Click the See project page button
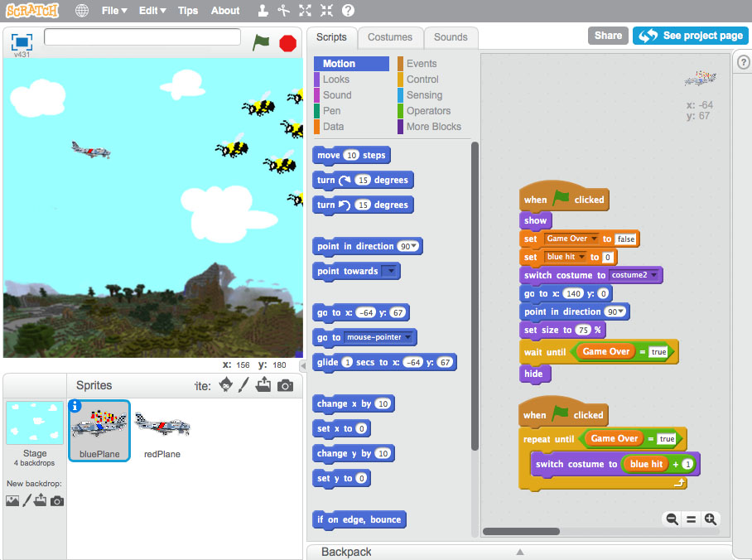The width and height of the screenshot is (752, 560). click(x=691, y=36)
